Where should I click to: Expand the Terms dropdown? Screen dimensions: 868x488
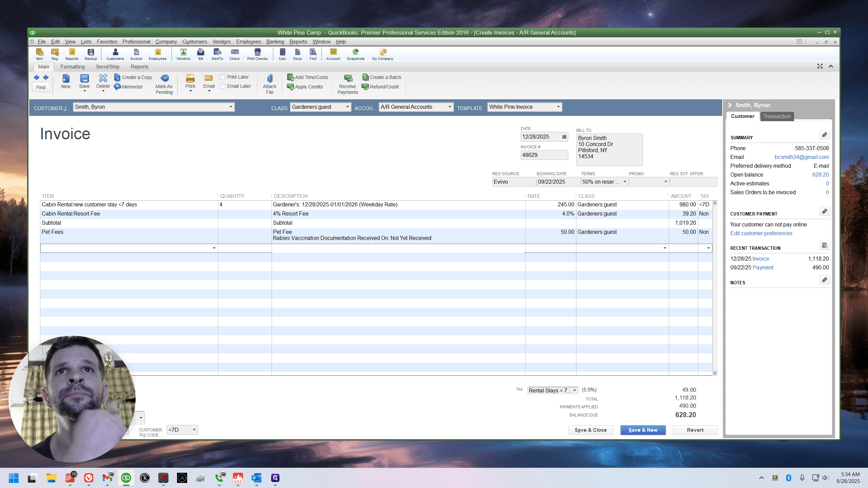625,182
